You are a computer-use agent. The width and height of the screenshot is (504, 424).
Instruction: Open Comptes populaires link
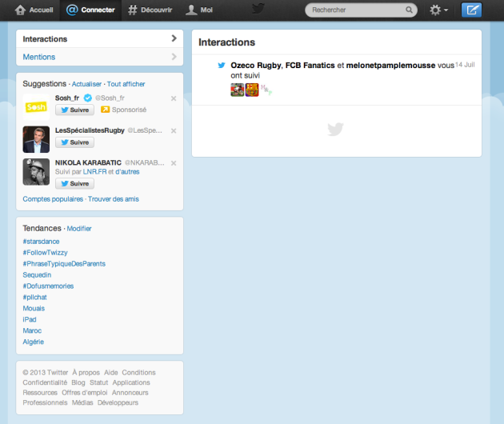[x=53, y=199]
